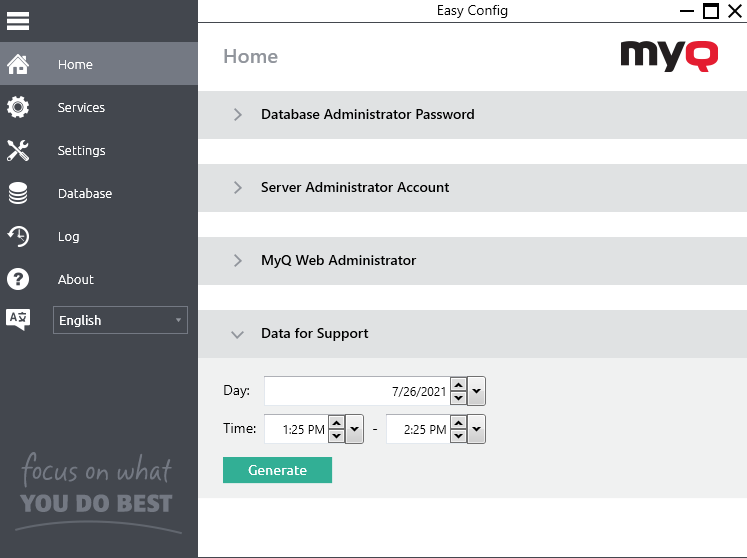Open the English language dropdown
This screenshot has height=558, width=747.
(120, 320)
